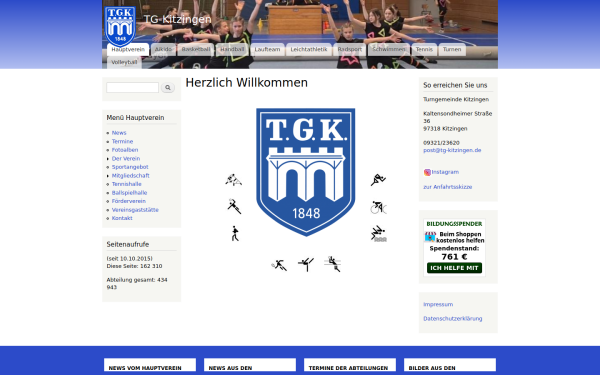Screen dimensions: 600x375
Task: Click the TG Kitzingen site title
Action: (x=178, y=19)
